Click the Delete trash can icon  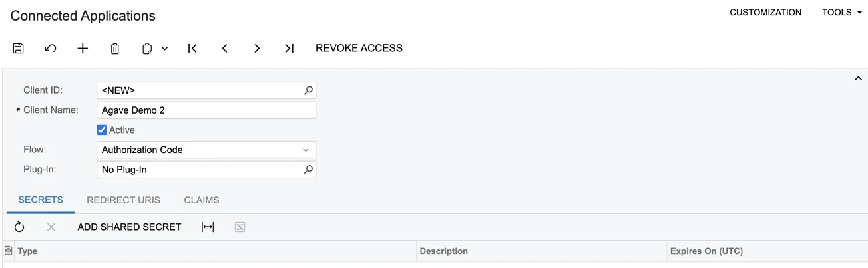pyautogui.click(x=115, y=48)
